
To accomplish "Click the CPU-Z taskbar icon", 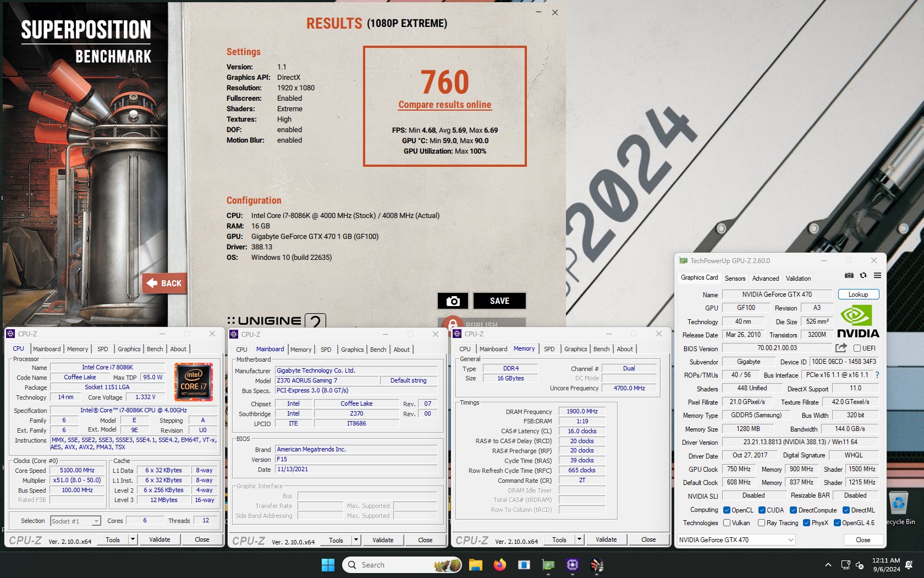I will tap(573, 565).
